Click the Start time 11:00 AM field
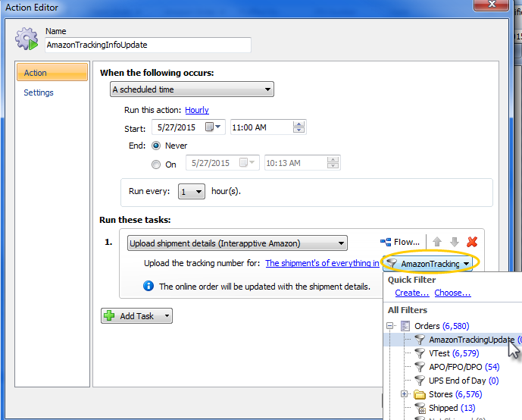 click(x=268, y=127)
